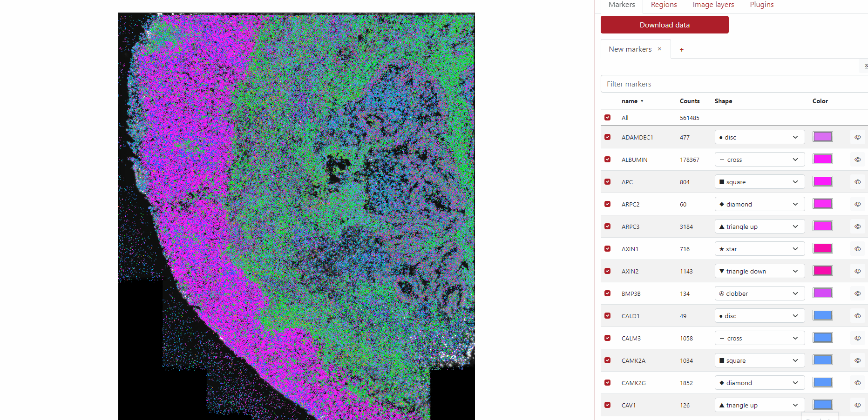
Task: Click the eye icon for ALBUMIN marker
Action: [857, 160]
